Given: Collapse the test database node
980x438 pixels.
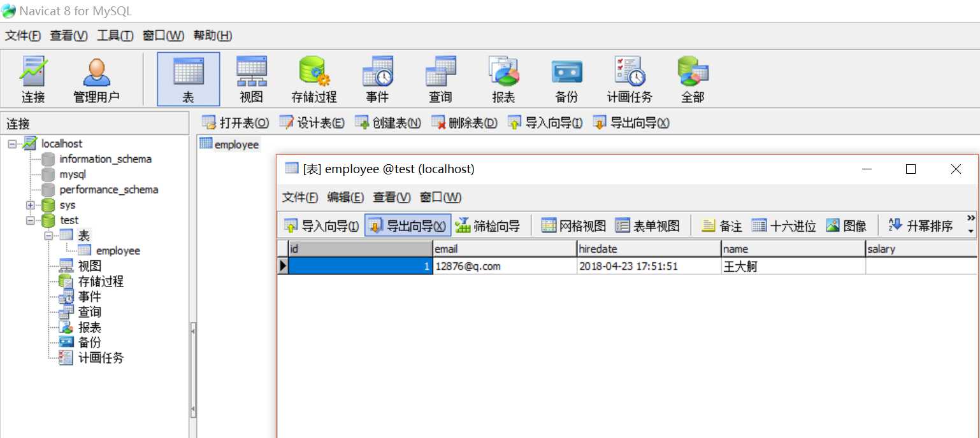Looking at the screenshot, I should pos(30,220).
